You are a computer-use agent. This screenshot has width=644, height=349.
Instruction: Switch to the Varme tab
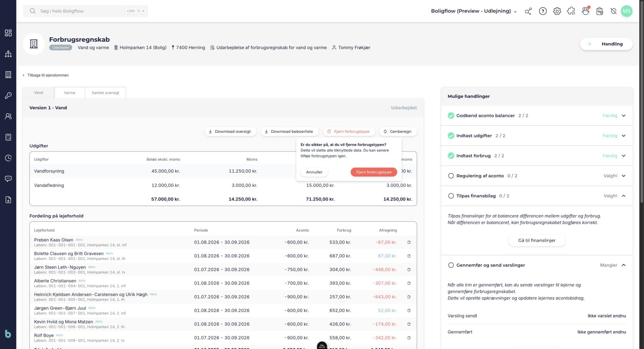[x=69, y=93]
